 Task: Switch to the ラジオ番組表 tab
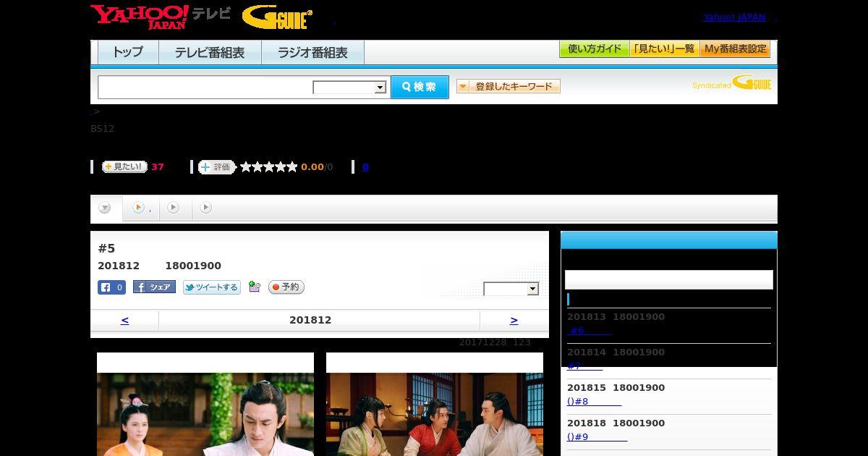(x=312, y=53)
